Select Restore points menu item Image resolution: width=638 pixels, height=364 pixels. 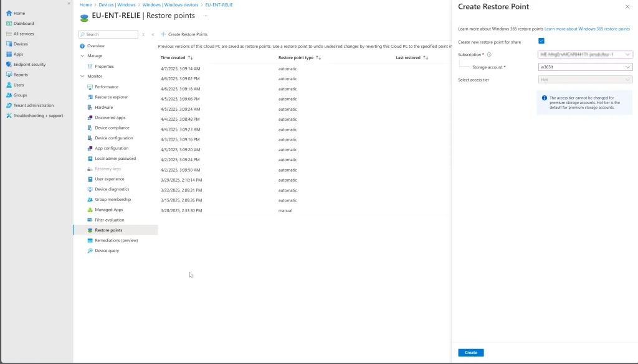point(115,230)
